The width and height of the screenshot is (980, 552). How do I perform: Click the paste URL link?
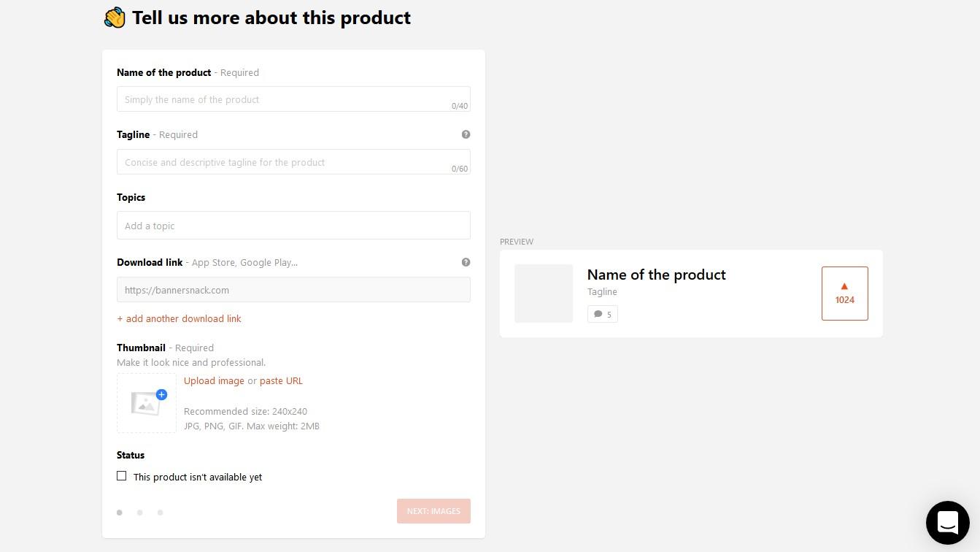tap(281, 380)
